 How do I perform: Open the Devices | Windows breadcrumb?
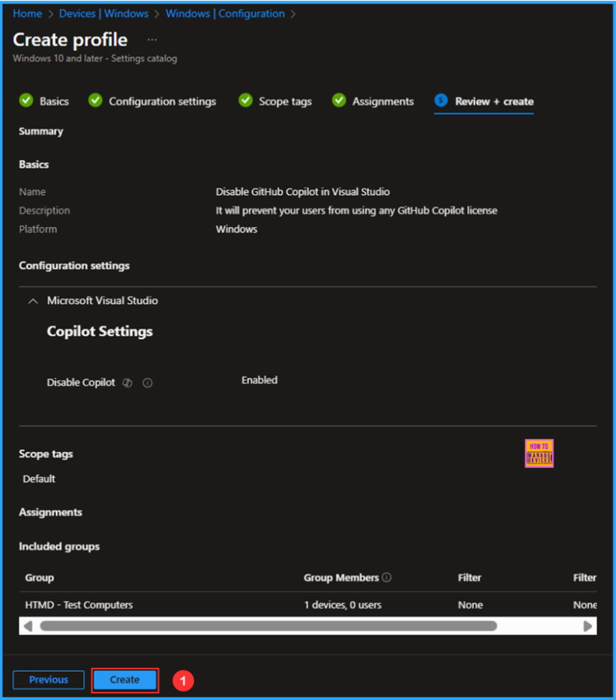point(103,14)
